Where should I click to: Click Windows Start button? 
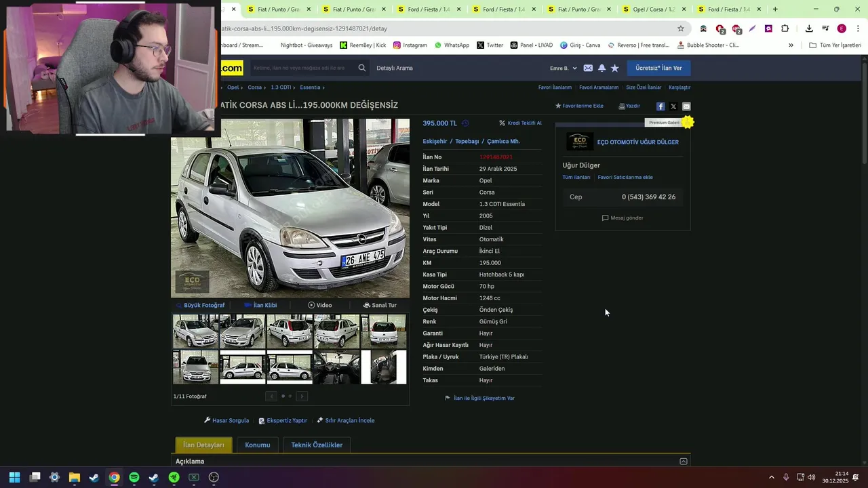(15, 477)
